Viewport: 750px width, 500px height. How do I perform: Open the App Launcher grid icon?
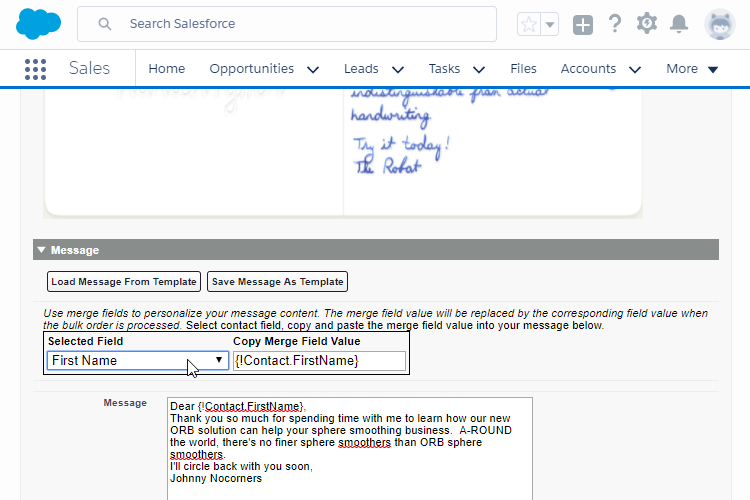(x=35, y=69)
